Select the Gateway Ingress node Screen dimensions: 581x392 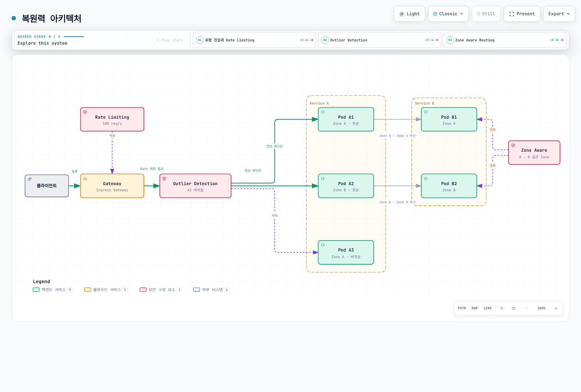[x=112, y=186]
